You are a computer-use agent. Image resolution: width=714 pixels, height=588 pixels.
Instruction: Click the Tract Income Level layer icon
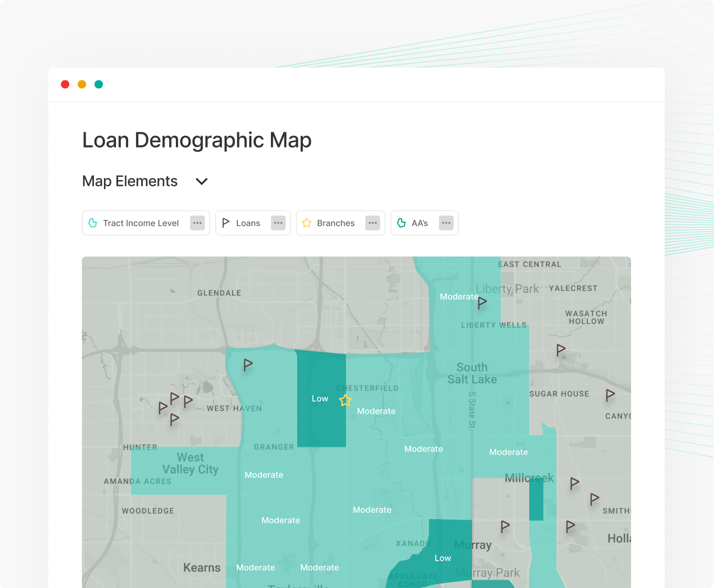pyautogui.click(x=93, y=223)
